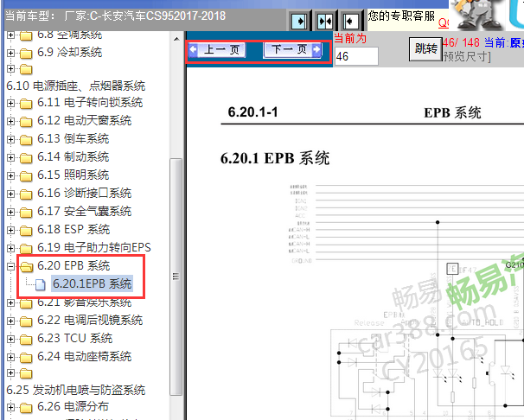
Task: Expand the 6.11 电子转向锁系统 node
Action: [x=10, y=103]
